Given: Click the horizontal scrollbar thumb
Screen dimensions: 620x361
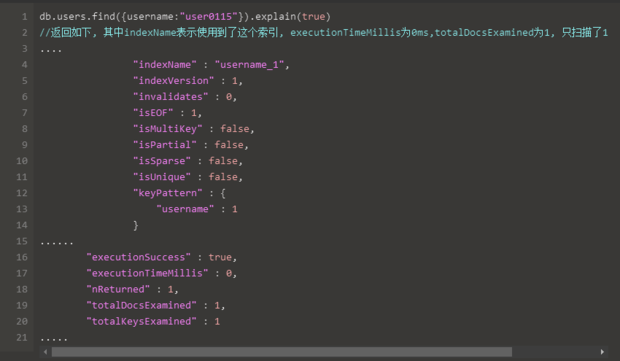Looking at the screenshot, I should [282, 352].
